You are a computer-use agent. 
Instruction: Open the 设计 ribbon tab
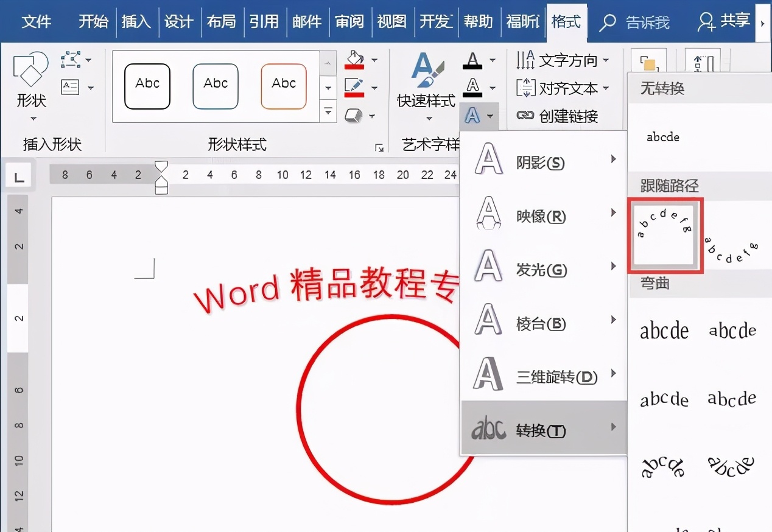(x=178, y=23)
